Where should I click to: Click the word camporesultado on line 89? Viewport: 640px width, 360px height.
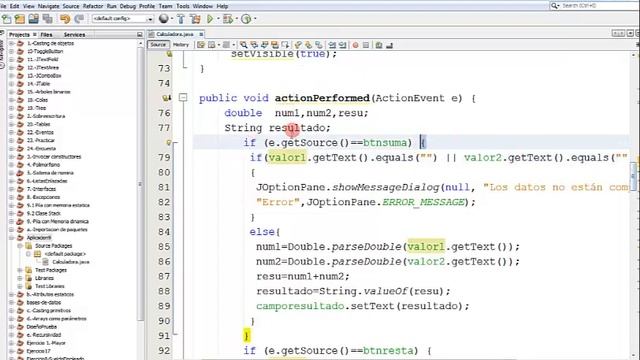click(x=300, y=306)
